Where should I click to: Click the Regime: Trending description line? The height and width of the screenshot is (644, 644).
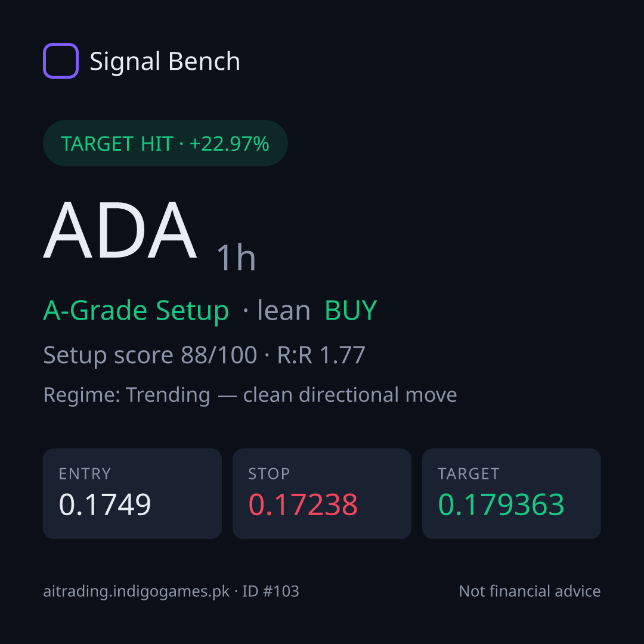250,395
